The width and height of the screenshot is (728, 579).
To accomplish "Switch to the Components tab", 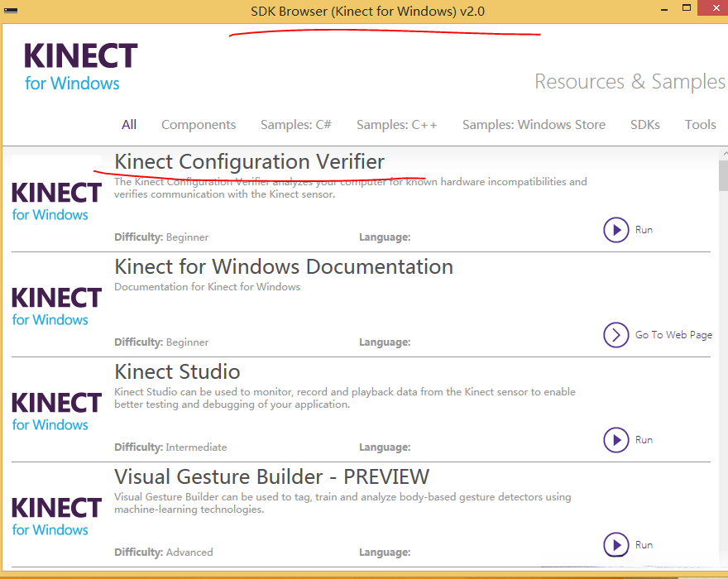I will [x=199, y=124].
